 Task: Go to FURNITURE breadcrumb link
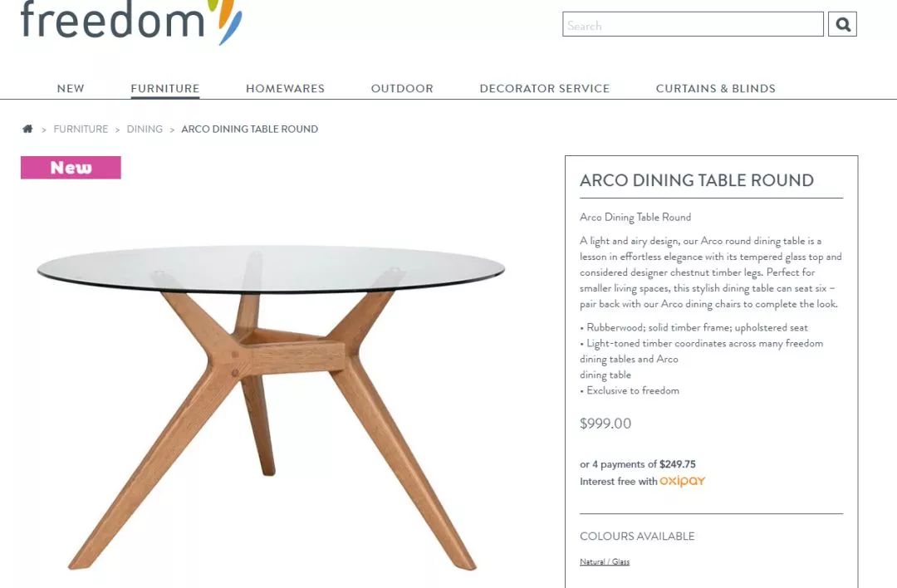[81, 130]
